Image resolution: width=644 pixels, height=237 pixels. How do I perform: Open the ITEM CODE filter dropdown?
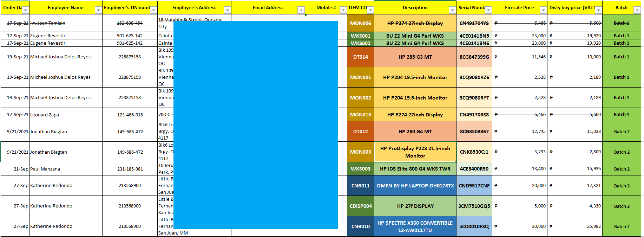click(370, 10)
